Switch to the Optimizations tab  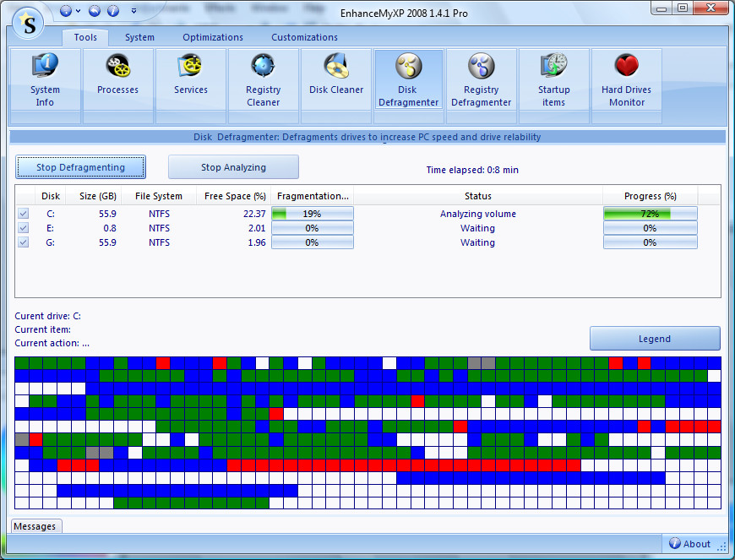tap(213, 37)
